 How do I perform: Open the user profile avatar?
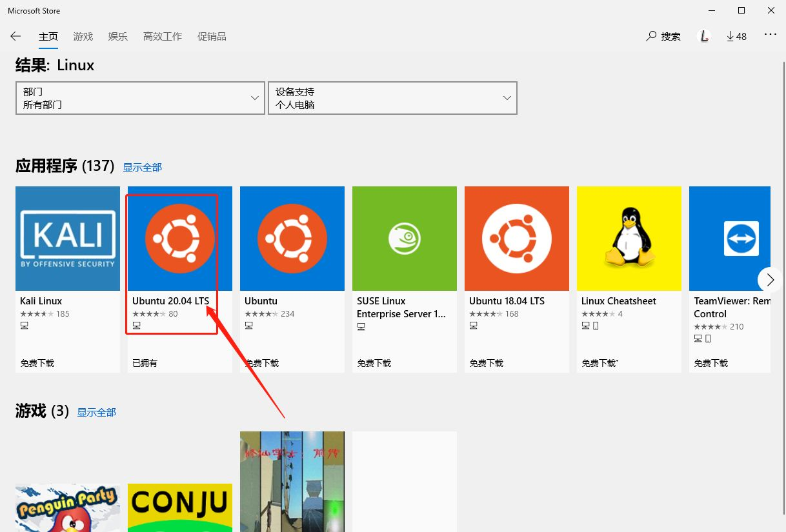(704, 37)
